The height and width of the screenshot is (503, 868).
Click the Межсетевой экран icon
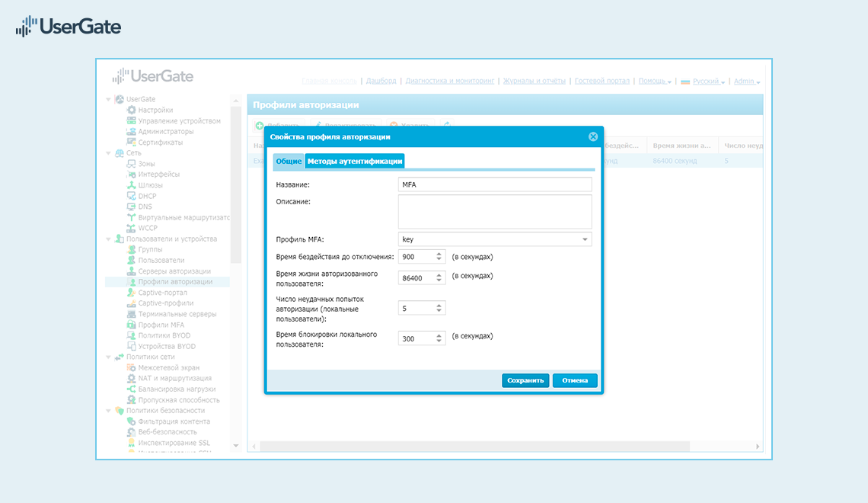(x=131, y=368)
